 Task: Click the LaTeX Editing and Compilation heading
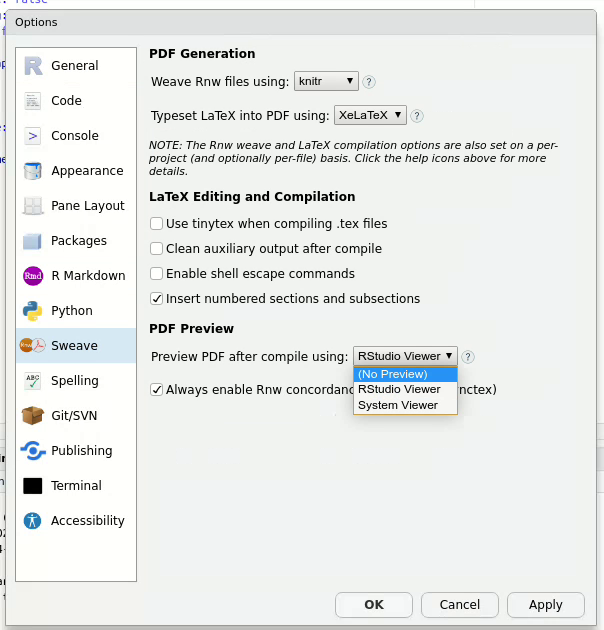pyautogui.click(x=252, y=196)
